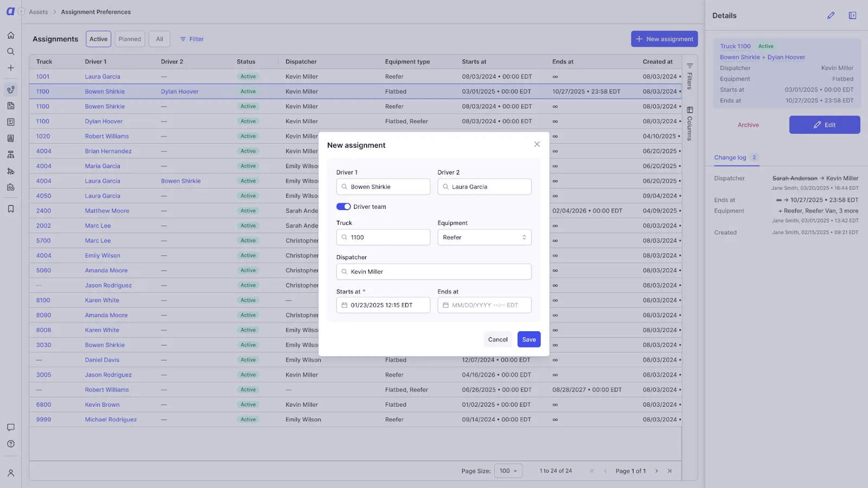Open Brian Hernandez driver link

coord(108,151)
